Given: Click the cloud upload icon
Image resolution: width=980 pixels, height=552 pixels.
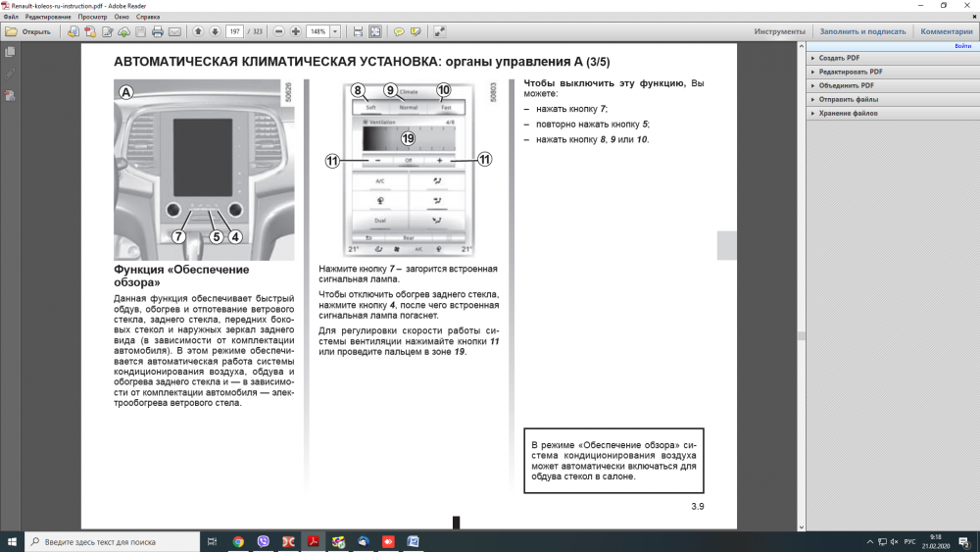Looking at the screenshot, I should [123, 31].
